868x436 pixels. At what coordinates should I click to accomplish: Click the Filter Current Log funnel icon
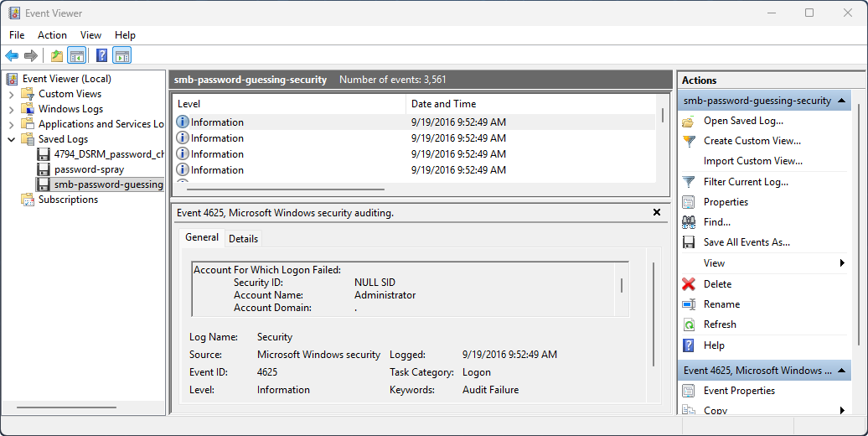pyautogui.click(x=689, y=182)
